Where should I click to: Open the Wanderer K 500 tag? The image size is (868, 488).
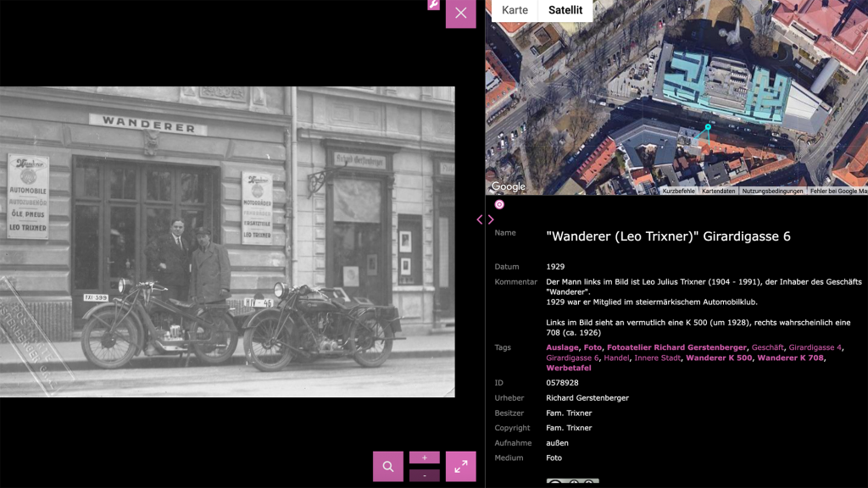click(719, 358)
